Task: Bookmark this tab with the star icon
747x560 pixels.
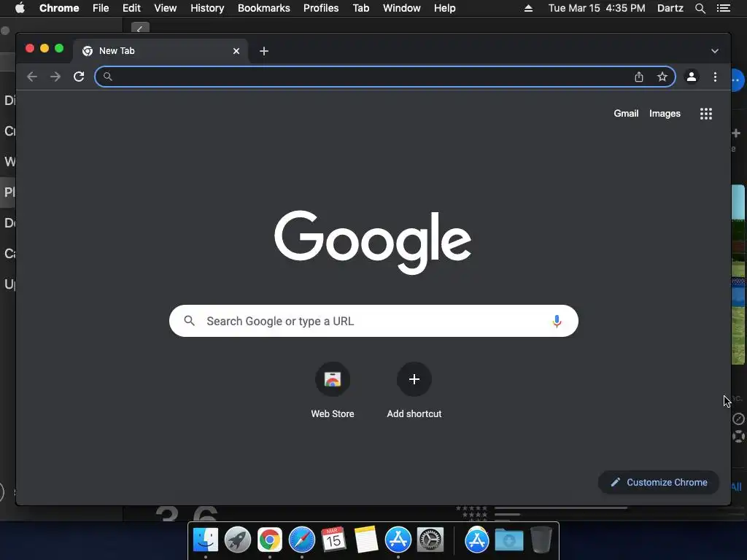Action: pyautogui.click(x=662, y=77)
